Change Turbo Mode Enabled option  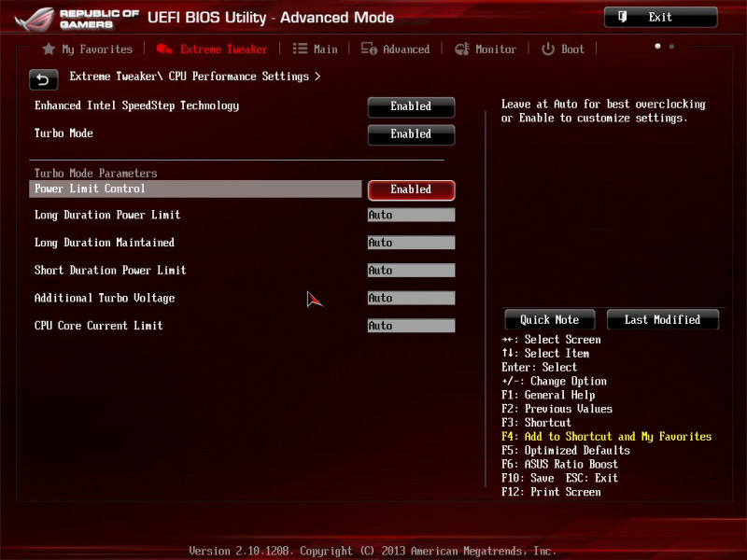[x=411, y=134]
